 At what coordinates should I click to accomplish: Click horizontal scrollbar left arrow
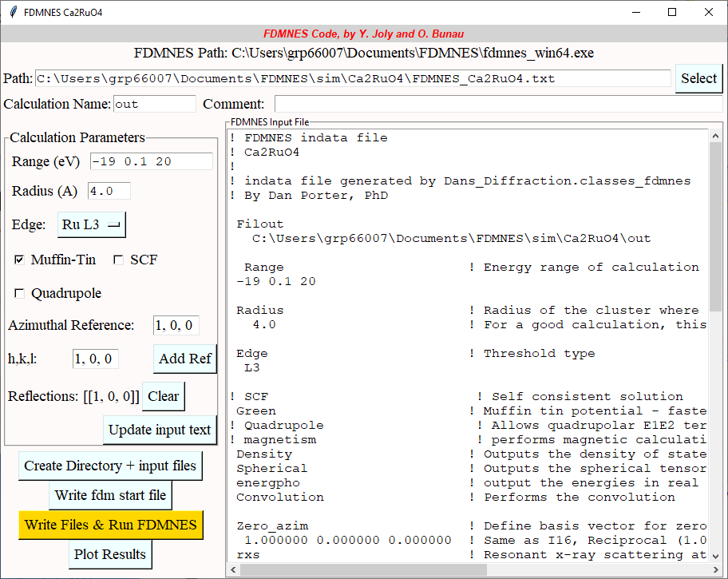(233, 569)
